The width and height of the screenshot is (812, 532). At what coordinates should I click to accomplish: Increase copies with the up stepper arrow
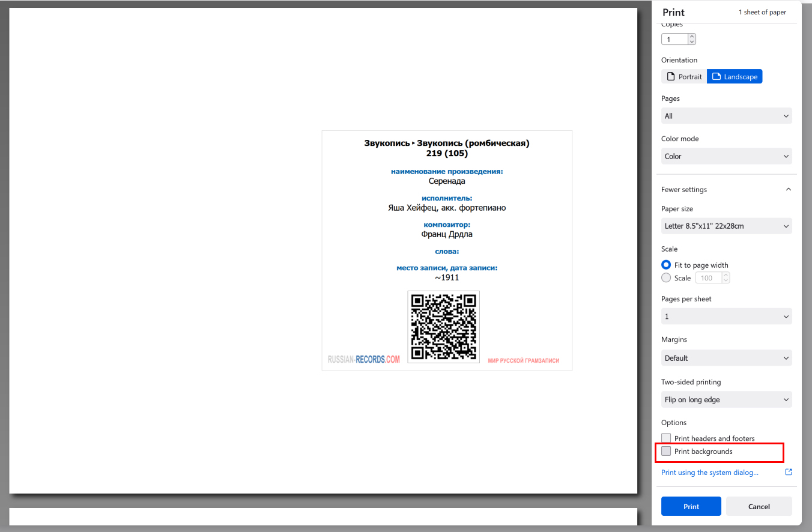[x=692, y=37]
